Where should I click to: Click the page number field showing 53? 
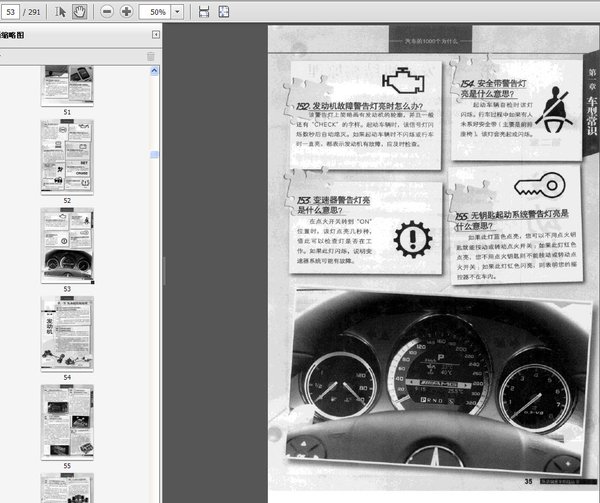[13, 11]
